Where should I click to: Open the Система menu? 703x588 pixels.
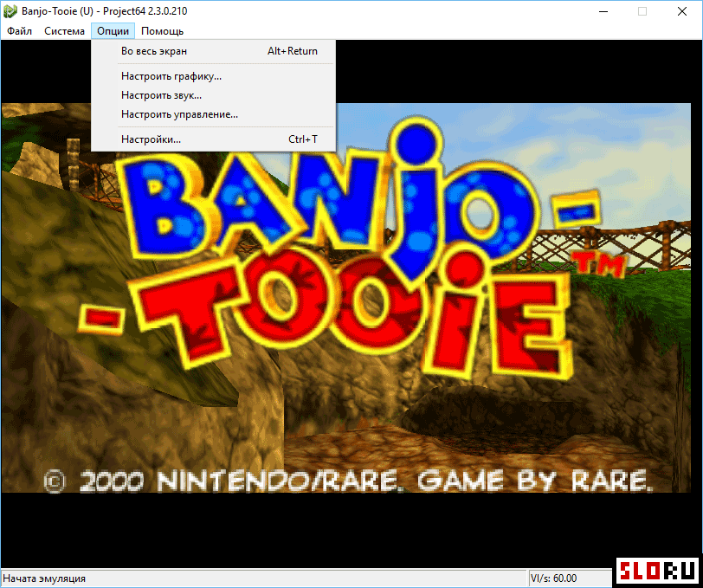tap(64, 31)
